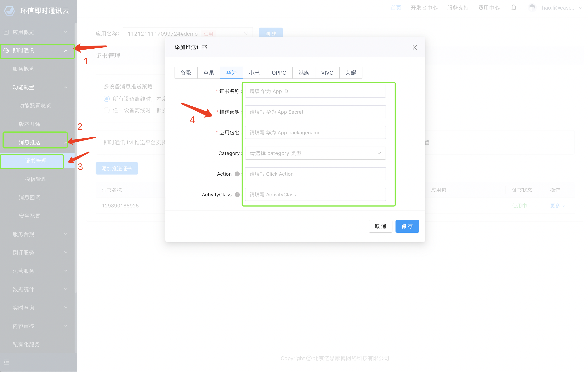Viewport: 588px width, 372px height.
Task: Focus the 应用包名 packagename field
Action: (x=315, y=132)
